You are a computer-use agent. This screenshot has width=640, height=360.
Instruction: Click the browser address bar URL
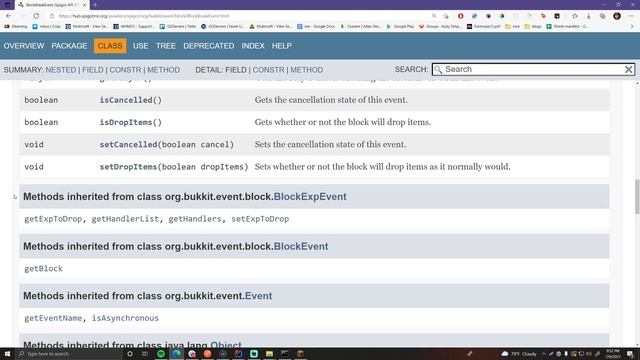pos(144,16)
